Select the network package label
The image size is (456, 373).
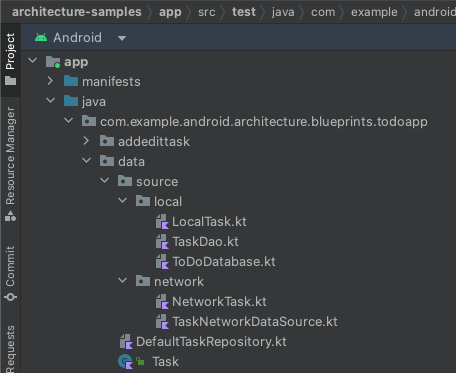[179, 282]
